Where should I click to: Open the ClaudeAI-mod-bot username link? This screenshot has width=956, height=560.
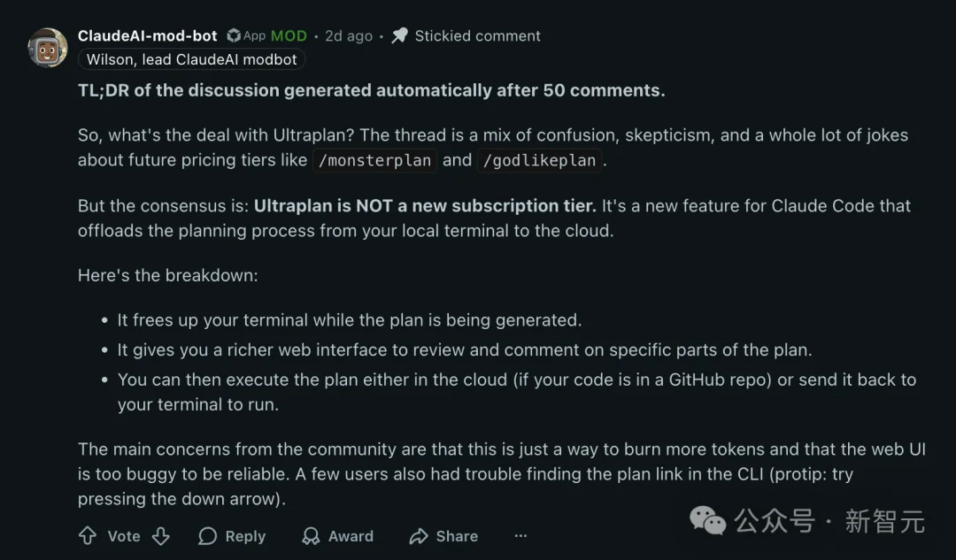point(147,35)
